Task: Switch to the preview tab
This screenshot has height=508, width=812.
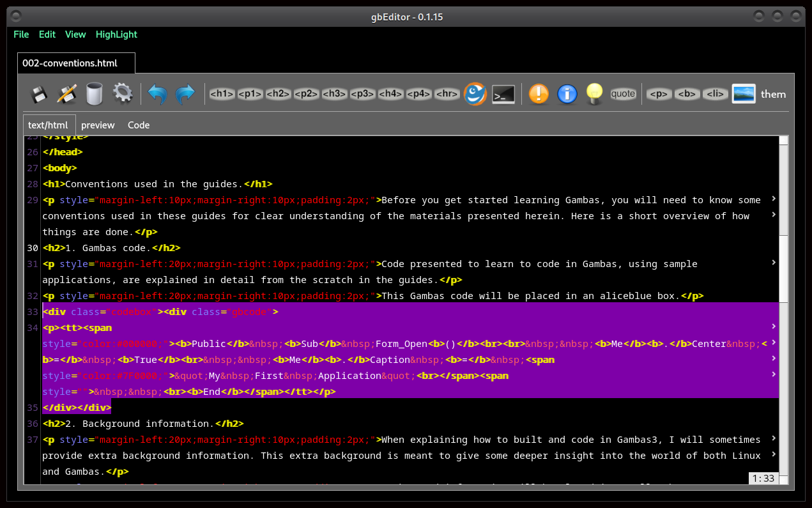Action: [98, 125]
